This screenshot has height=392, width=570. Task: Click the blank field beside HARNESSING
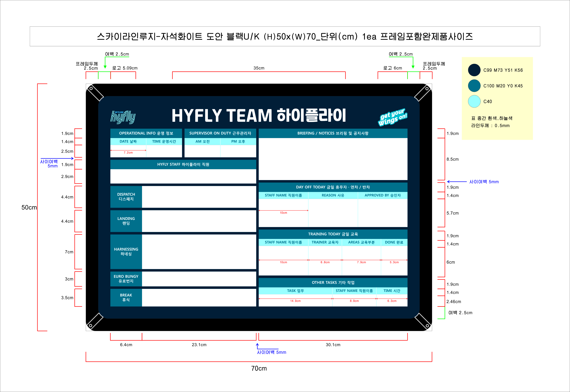(x=199, y=252)
